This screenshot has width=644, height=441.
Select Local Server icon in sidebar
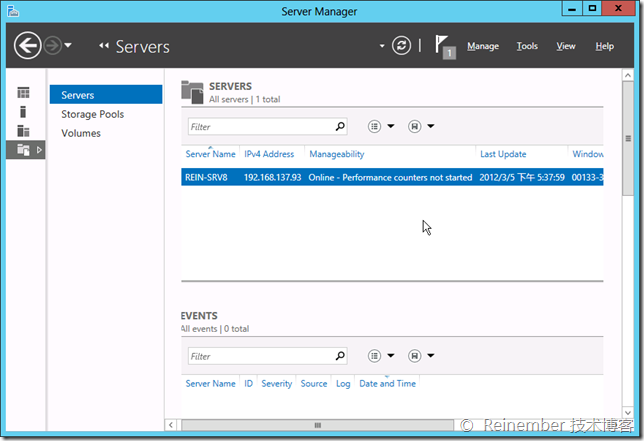[23, 111]
